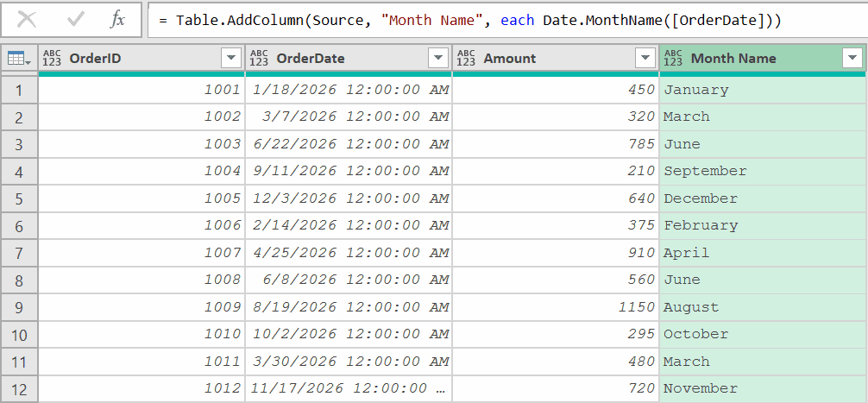
Task: Select the OrderID cell 1007
Action: coord(142,253)
